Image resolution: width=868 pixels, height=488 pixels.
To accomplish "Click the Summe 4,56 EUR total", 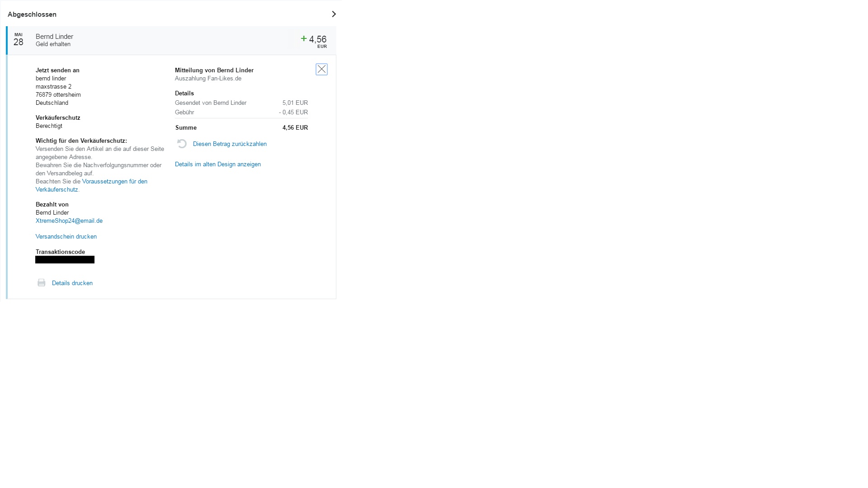I will [295, 128].
